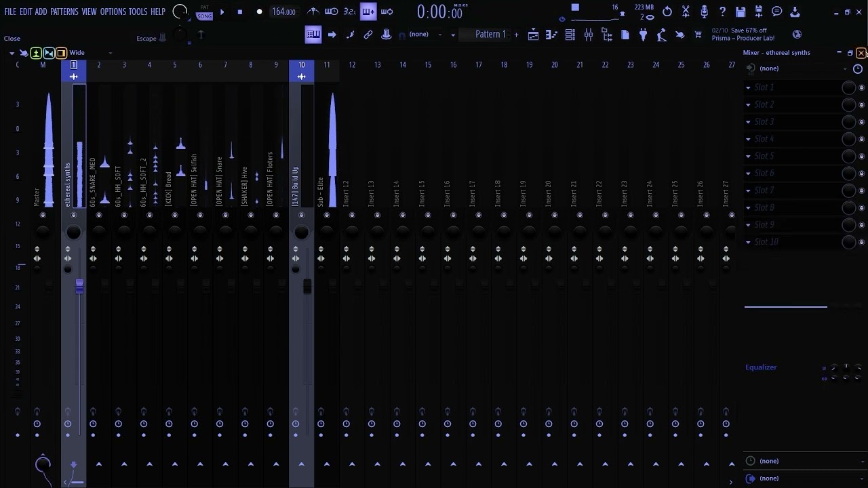The height and width of the screenshot is (488, 868).
Task: Click the Record button
Action: point(259,12)
